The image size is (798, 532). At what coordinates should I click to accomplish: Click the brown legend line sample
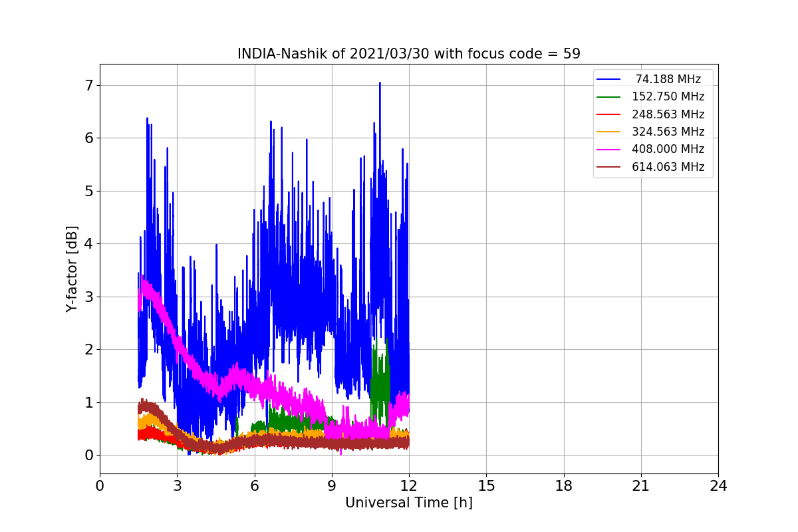[609, 168]
